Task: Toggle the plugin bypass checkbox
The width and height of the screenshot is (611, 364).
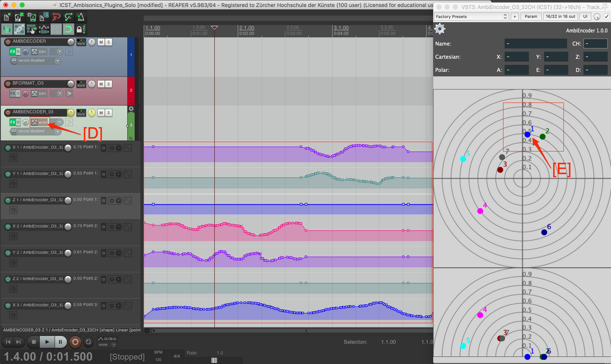Action: pos(606,16)
